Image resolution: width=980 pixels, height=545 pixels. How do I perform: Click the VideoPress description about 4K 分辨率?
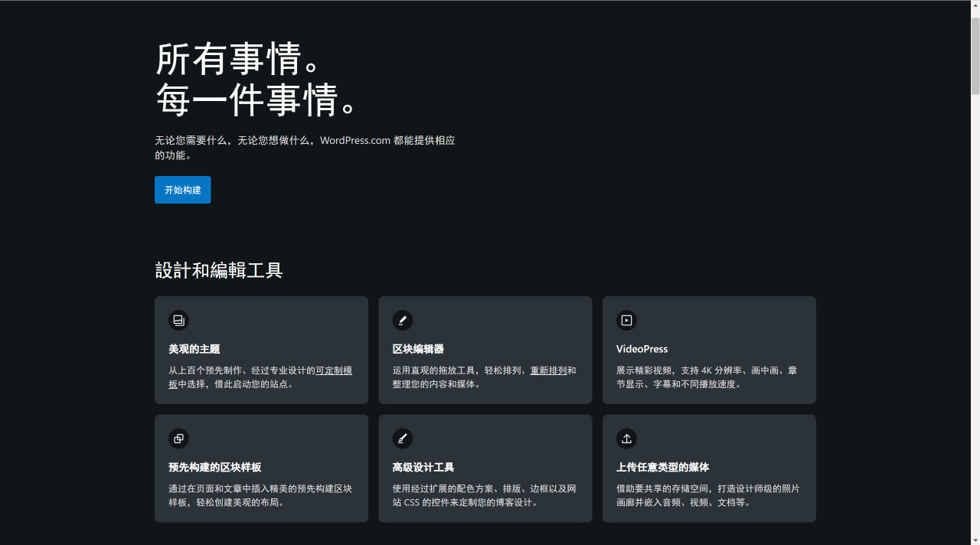[x=707, y=377]
